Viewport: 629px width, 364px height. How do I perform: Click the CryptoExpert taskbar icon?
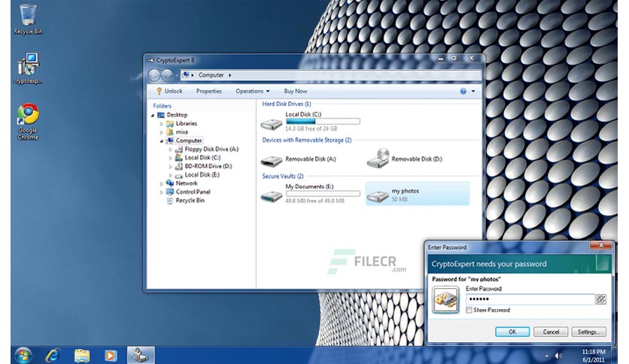(x=141, y=355)
